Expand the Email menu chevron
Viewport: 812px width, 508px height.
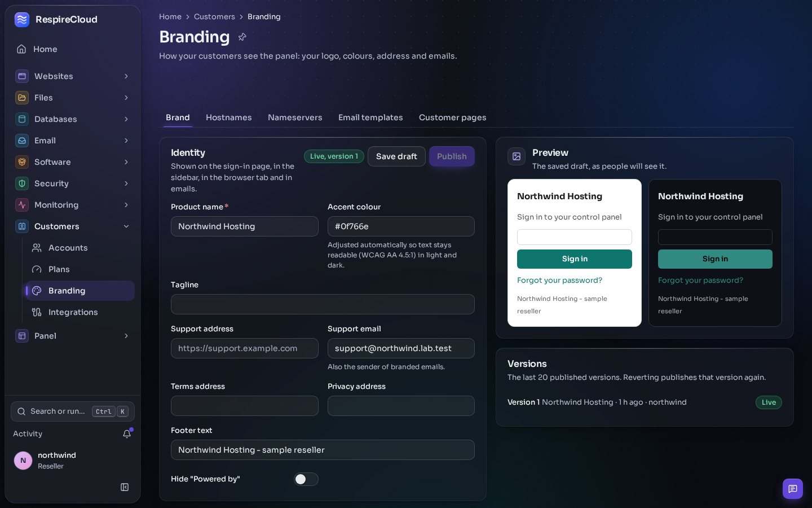(x=126, y=141)
